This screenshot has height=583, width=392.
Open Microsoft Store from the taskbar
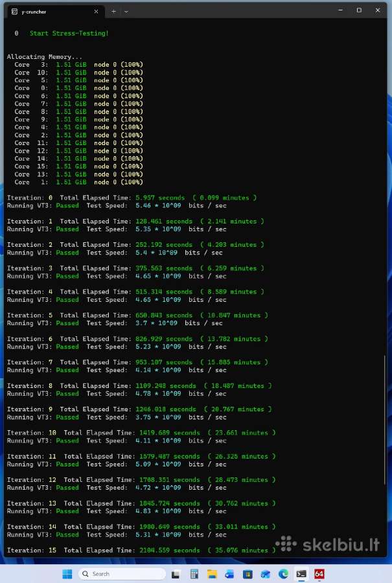248,574
